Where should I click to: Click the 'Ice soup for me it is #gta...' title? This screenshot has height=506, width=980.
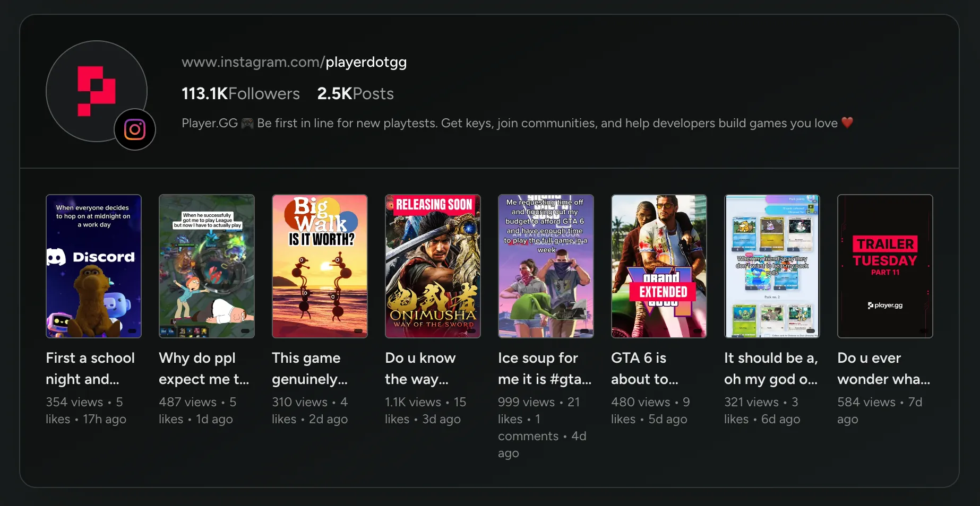click(x=545, y=369)
